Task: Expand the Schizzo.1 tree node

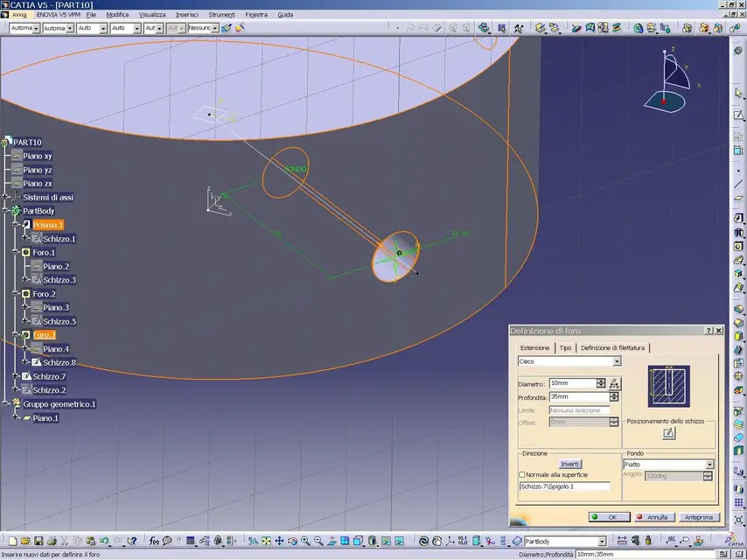Action: click(x=25, y=238)
